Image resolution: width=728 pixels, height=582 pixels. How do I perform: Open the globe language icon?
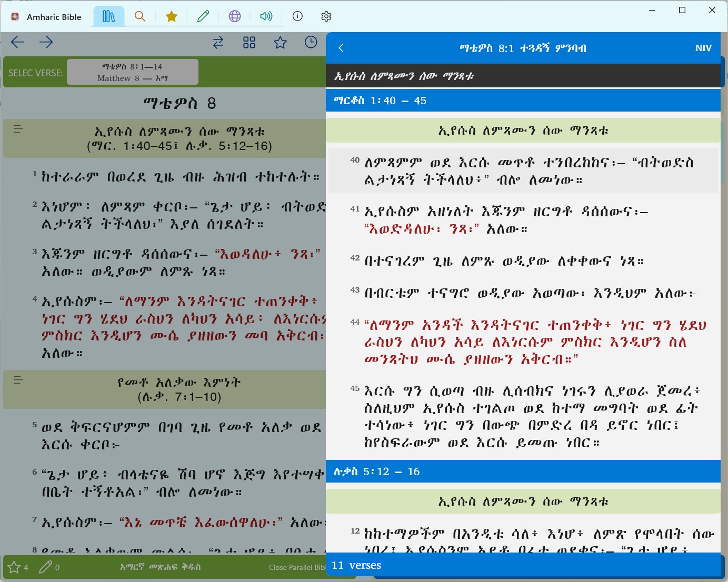(235, 16)
